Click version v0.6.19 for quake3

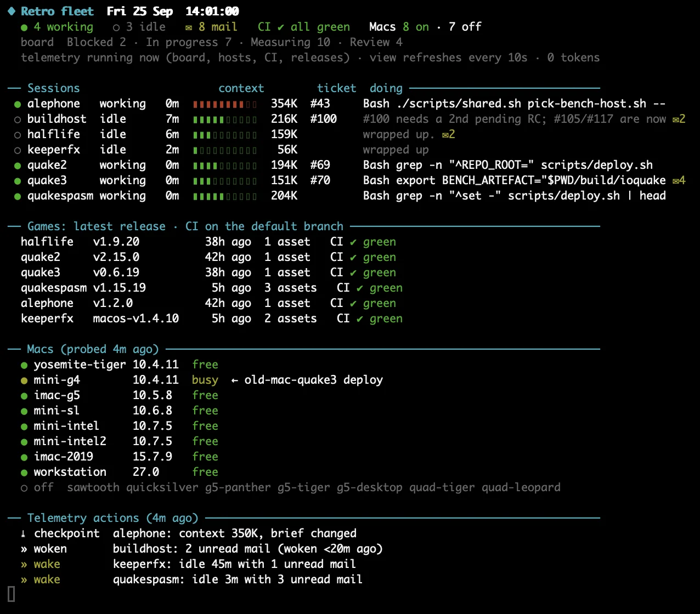(116, 272)
